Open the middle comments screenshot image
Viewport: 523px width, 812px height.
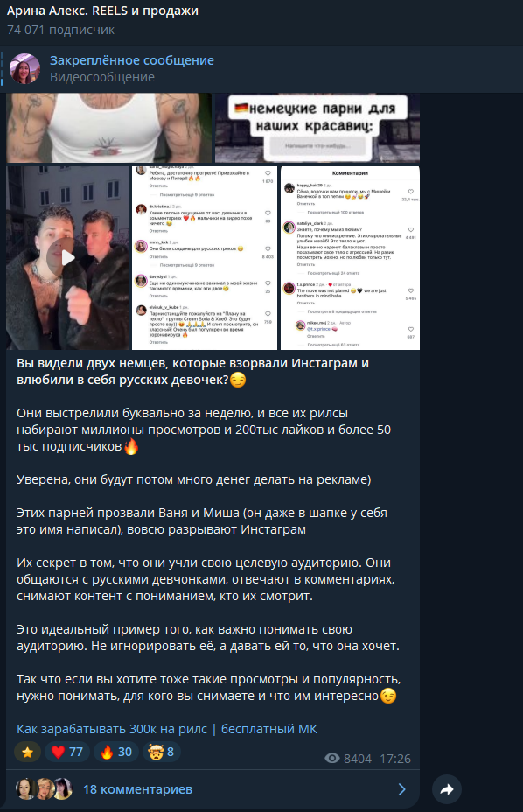point(205,258)
